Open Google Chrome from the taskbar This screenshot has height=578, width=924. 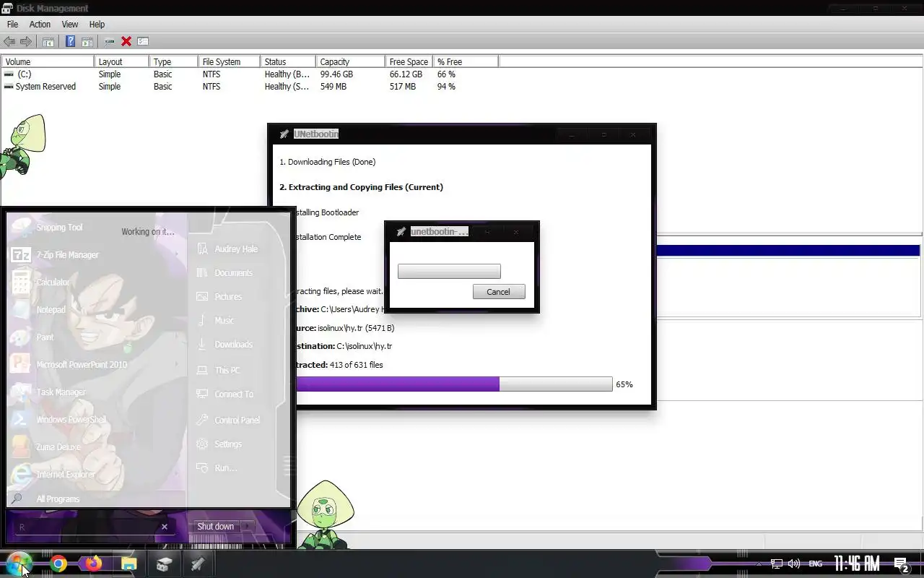tap(58, 564)
